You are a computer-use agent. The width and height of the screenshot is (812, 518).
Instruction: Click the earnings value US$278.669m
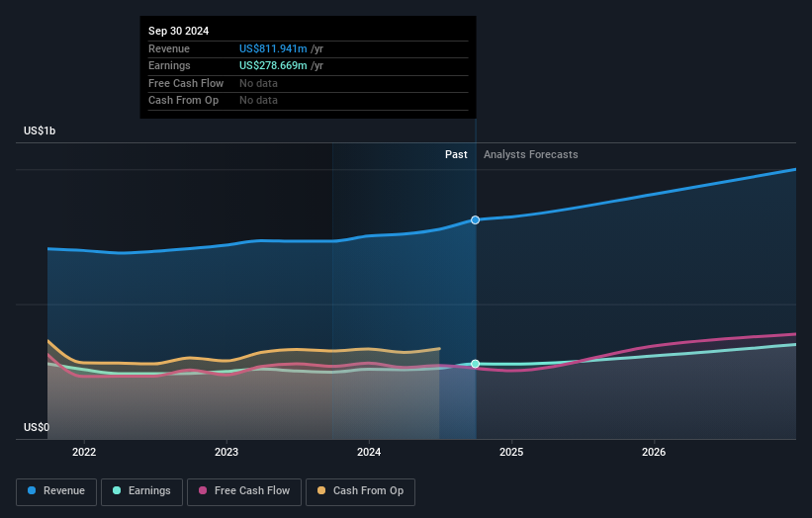(273, 65)
